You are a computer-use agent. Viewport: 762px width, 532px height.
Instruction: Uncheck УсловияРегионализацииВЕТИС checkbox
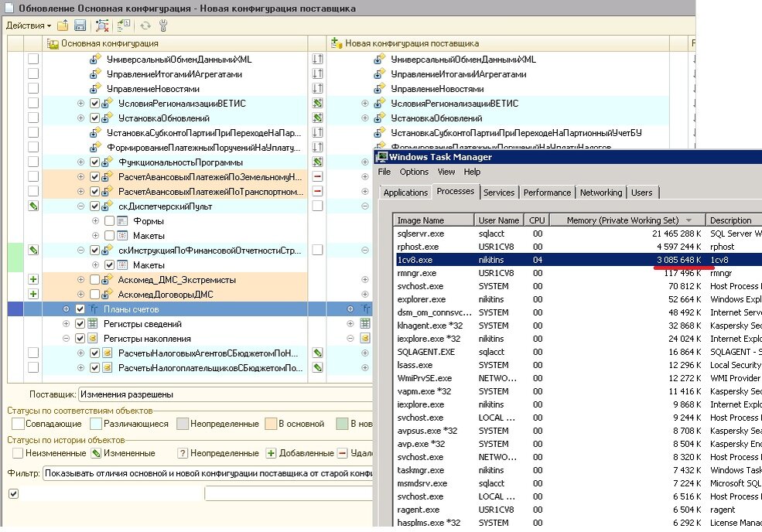(94, 103)
